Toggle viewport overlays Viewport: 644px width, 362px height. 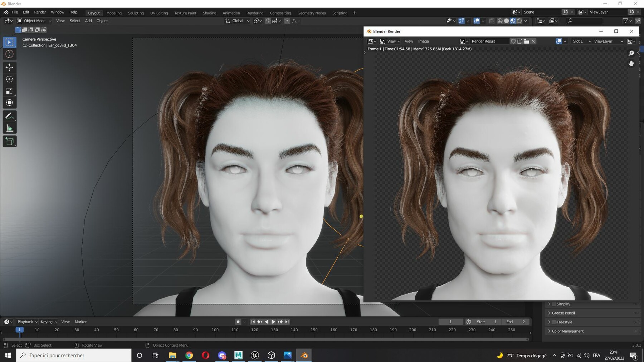click(477, 21)
